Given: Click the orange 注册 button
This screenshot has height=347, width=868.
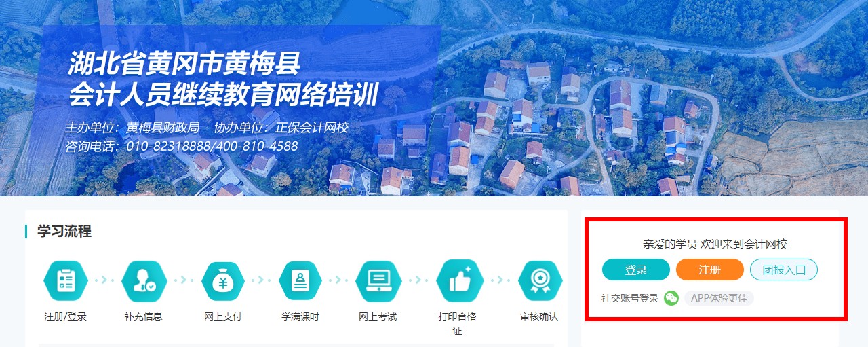Looking at the screenshot, I should point(710,270).
